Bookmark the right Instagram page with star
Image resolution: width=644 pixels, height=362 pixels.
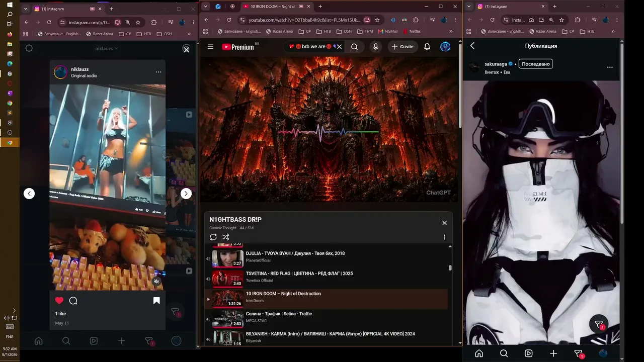(561, 20)
